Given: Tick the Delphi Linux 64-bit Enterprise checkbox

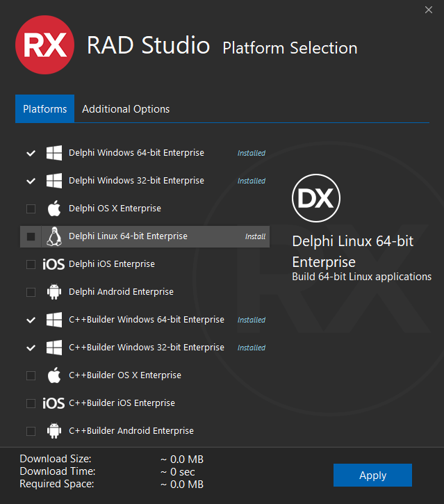Looking at the screenshot, I should (31, 236).
